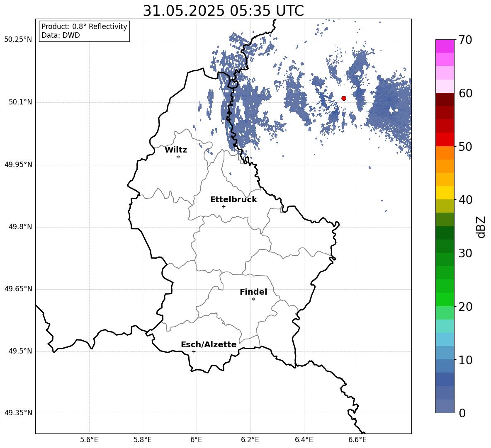Screen dimensions: 491x448
Task: Click the 5.8°E longitude label
Action: pyautogui.click(x=143, y=440)
